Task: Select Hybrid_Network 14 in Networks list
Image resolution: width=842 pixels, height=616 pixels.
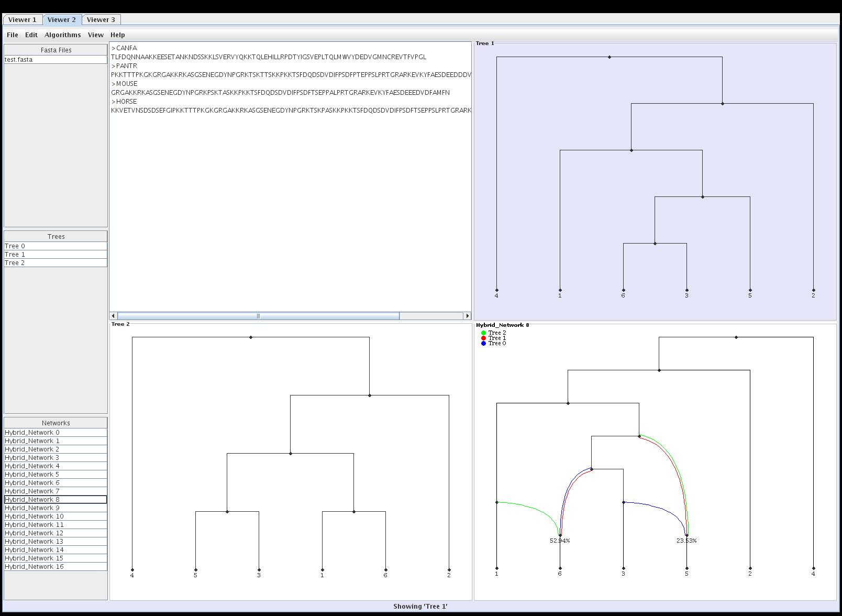Action: (x=56, y=550)
